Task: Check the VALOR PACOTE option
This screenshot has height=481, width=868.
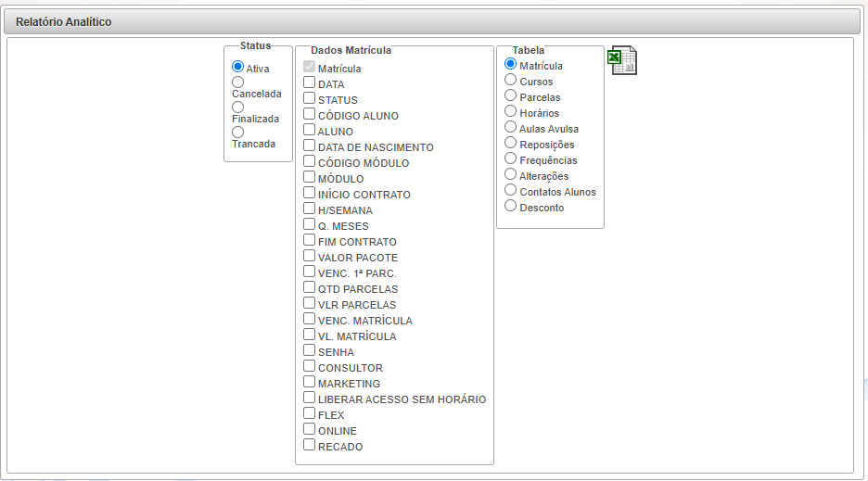Action: [x=310, y=257]
